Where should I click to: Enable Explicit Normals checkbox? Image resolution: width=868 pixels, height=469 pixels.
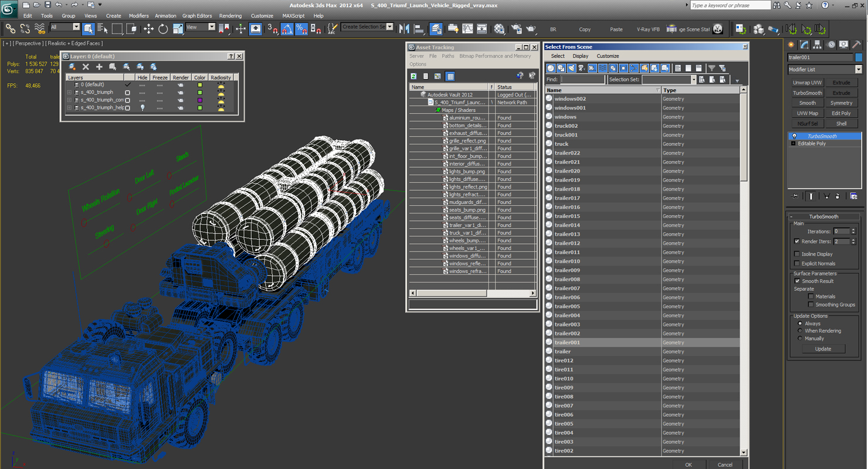tap(796, 263)
